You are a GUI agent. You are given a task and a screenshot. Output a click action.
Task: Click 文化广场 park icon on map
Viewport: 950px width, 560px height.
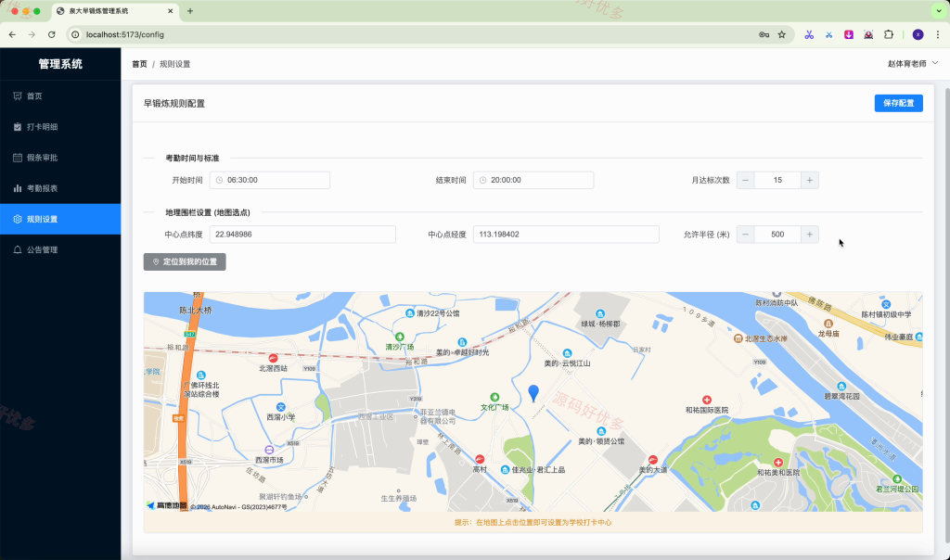coord(494,397)
